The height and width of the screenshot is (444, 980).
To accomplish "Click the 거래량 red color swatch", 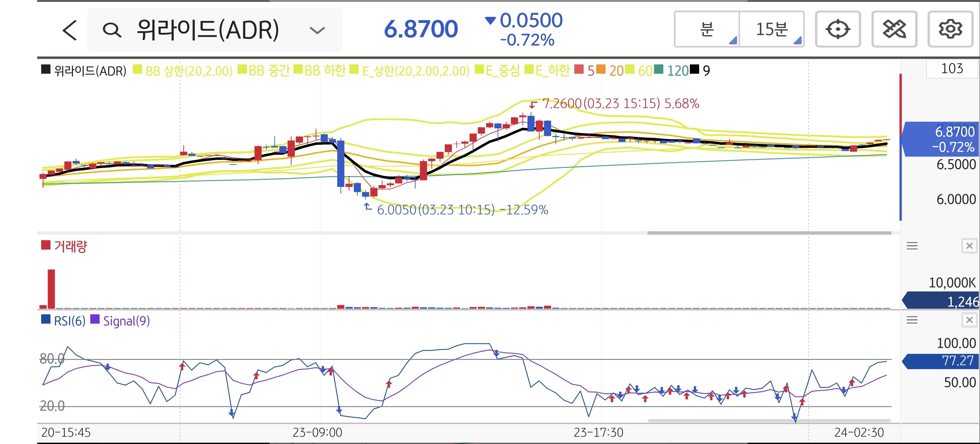I will pos(46,245).
